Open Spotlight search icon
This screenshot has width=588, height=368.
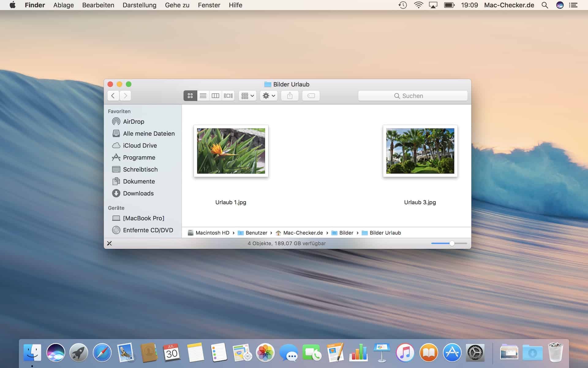click(x=545, y=5)
